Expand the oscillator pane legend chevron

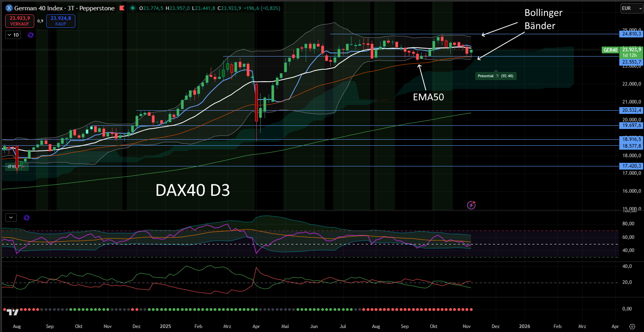(11, 218)
